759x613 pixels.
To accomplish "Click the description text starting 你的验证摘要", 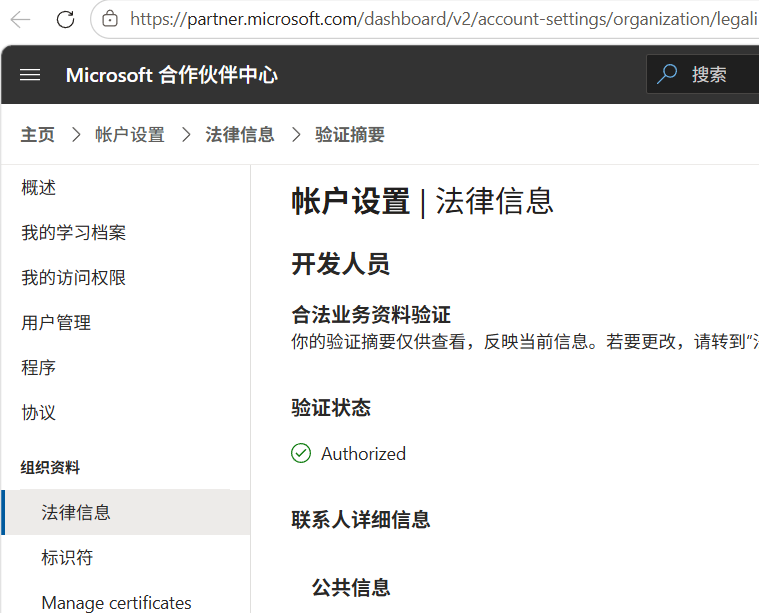I will [x=525, y=342].
